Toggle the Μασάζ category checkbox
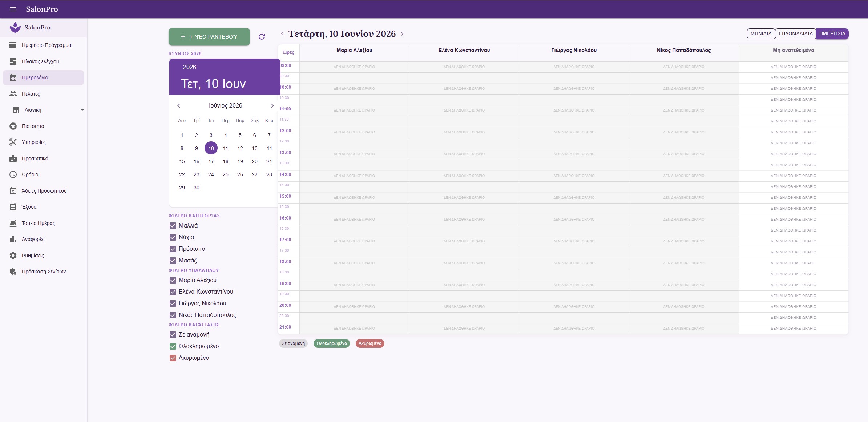The width and height of the screenshot is (868, 422). click(x=173, y=261)
